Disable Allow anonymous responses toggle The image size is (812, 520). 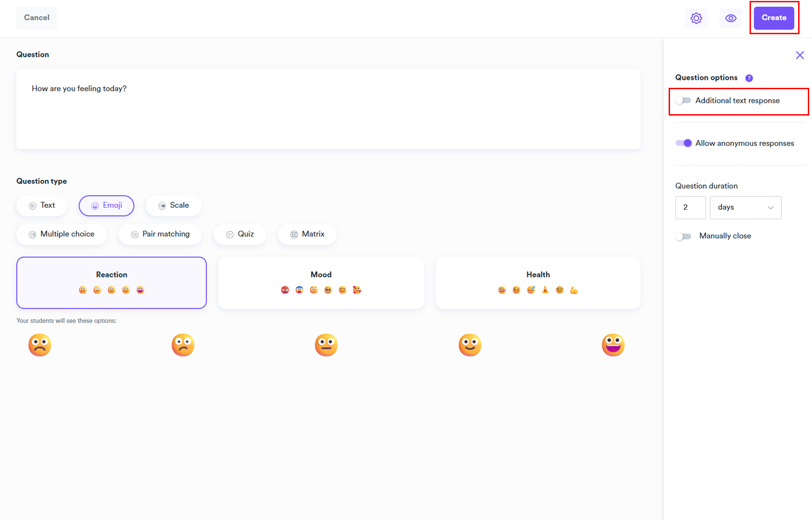(x=683, y=143)
